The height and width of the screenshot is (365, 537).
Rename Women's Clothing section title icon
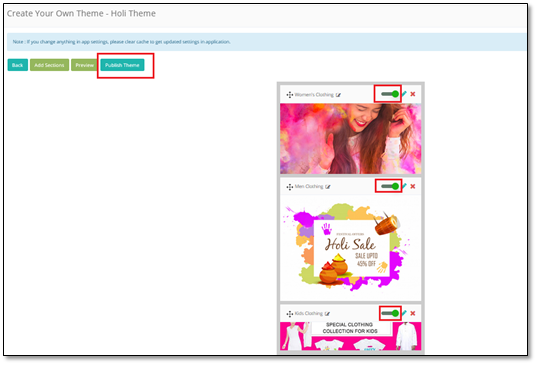338,95
